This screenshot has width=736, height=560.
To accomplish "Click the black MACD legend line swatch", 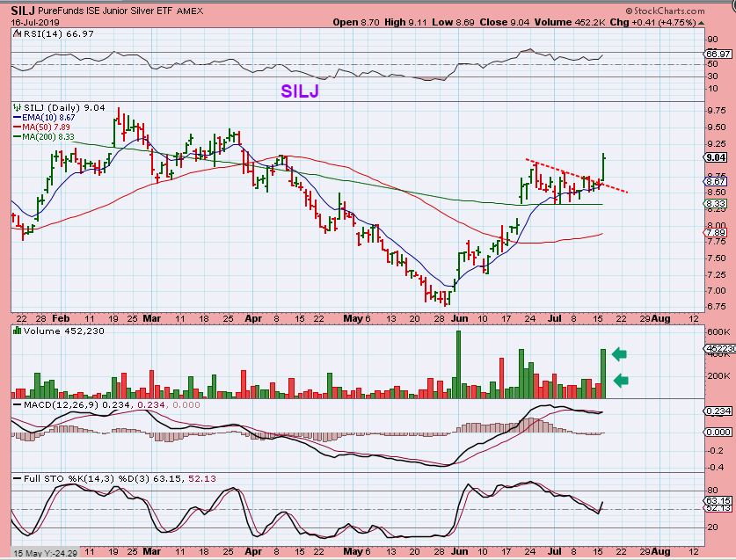I will (18, 404).
